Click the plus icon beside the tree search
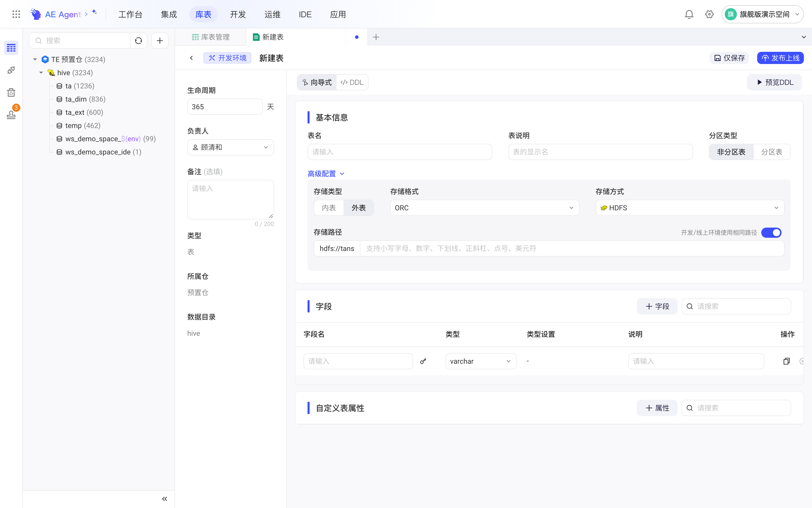The image size is (812, 508). click(160, 41)
